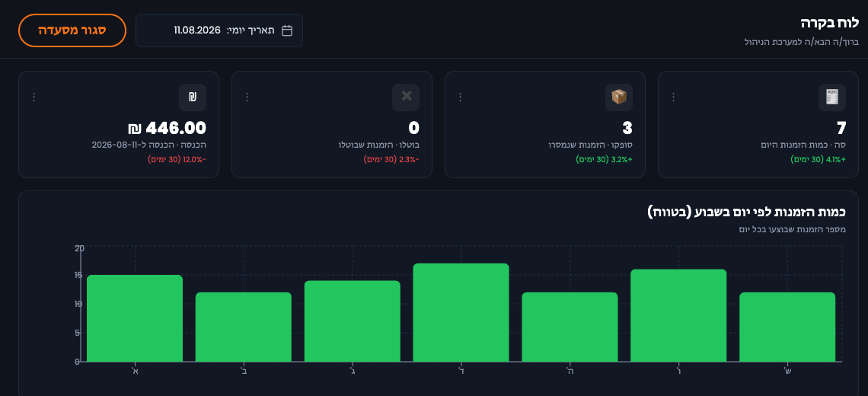
Task: Click the 446.00 ₪ revenue value
Action: 167,129
